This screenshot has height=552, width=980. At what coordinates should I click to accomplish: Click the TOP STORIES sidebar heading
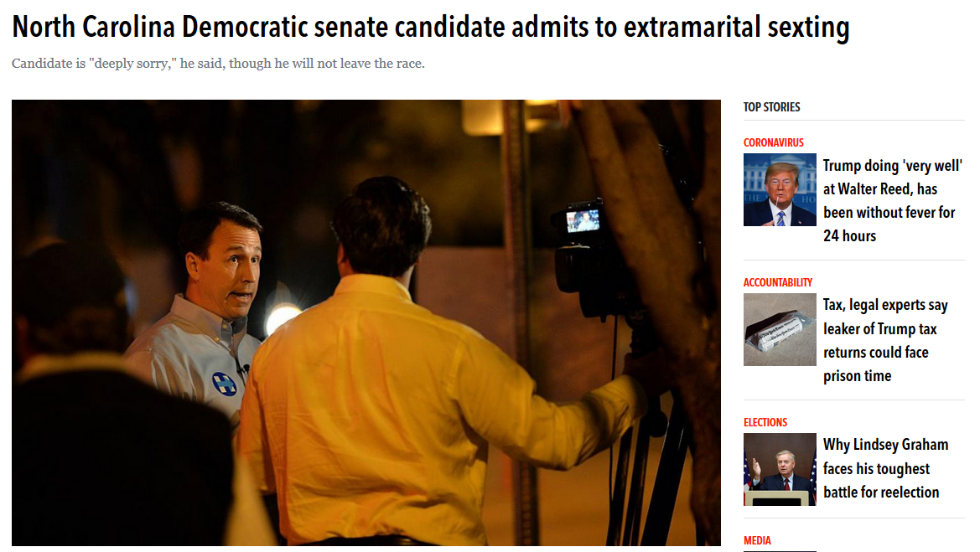771,106
